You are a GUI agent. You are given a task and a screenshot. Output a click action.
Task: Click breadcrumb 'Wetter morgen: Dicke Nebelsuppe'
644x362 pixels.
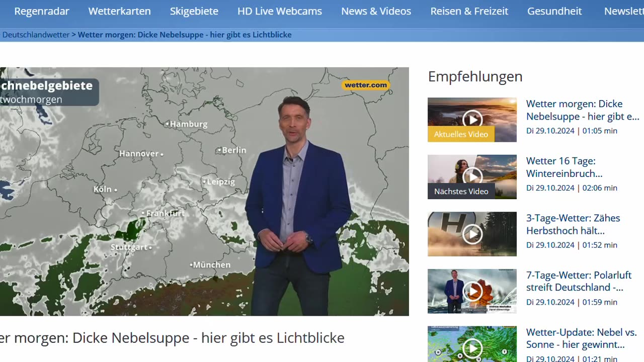tap(185, 35)
